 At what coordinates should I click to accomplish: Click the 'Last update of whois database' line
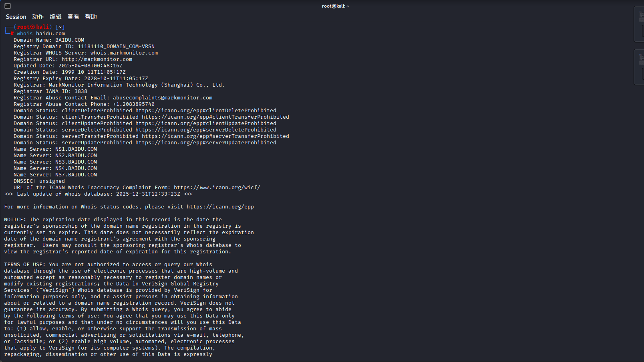[99, 194]
